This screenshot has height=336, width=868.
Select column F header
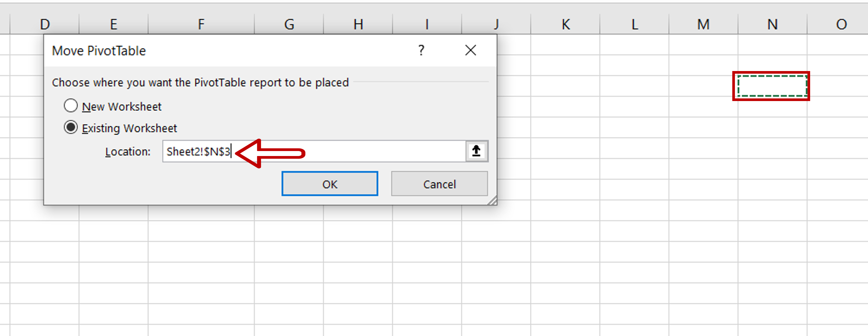click(x=201, y=24)
